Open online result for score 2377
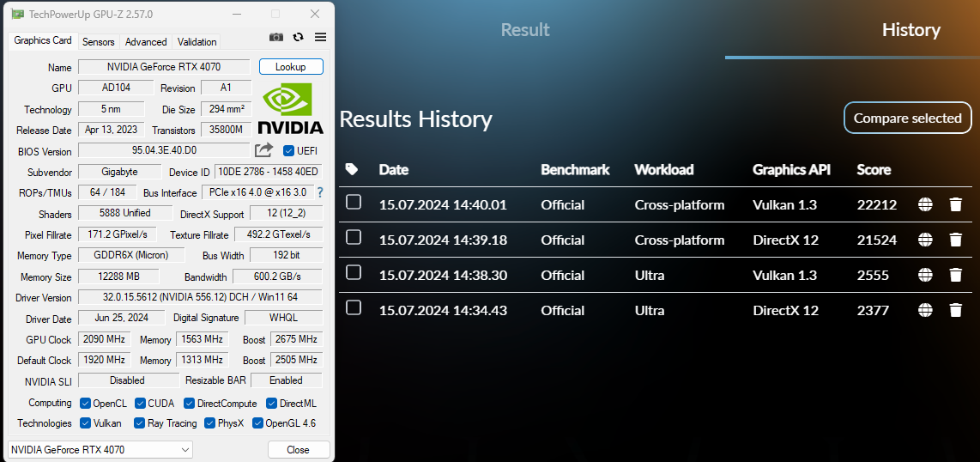This screenshot has height=462, width=980. click(x=926, y=310)
